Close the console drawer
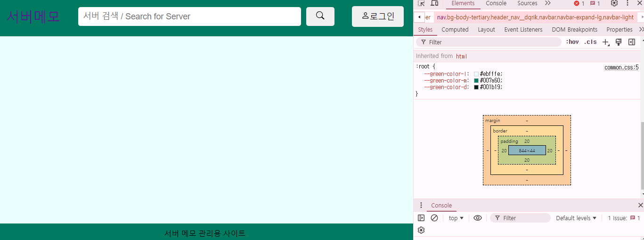This screenshot has width=644, height=240. pyautogui.click(x=640, y=205)
